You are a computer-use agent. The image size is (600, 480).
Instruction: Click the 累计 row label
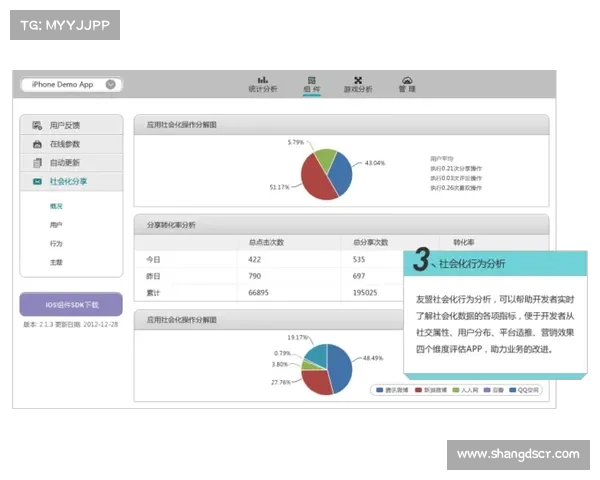click(153, 293)
